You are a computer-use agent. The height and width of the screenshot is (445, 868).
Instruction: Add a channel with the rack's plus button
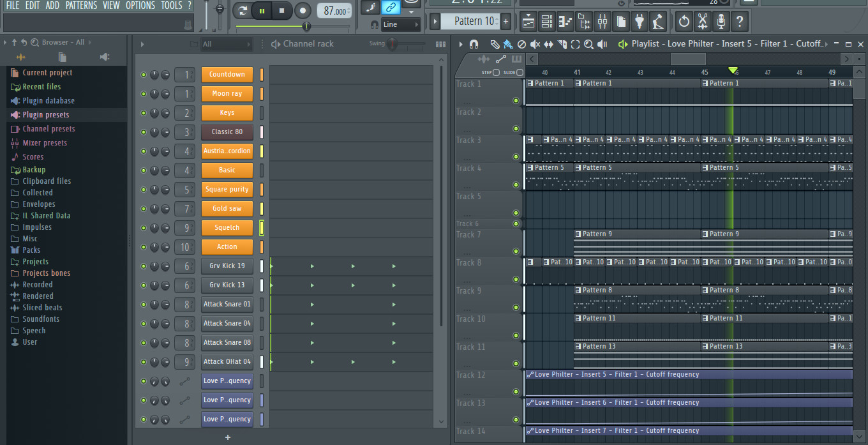pos(228,437)
